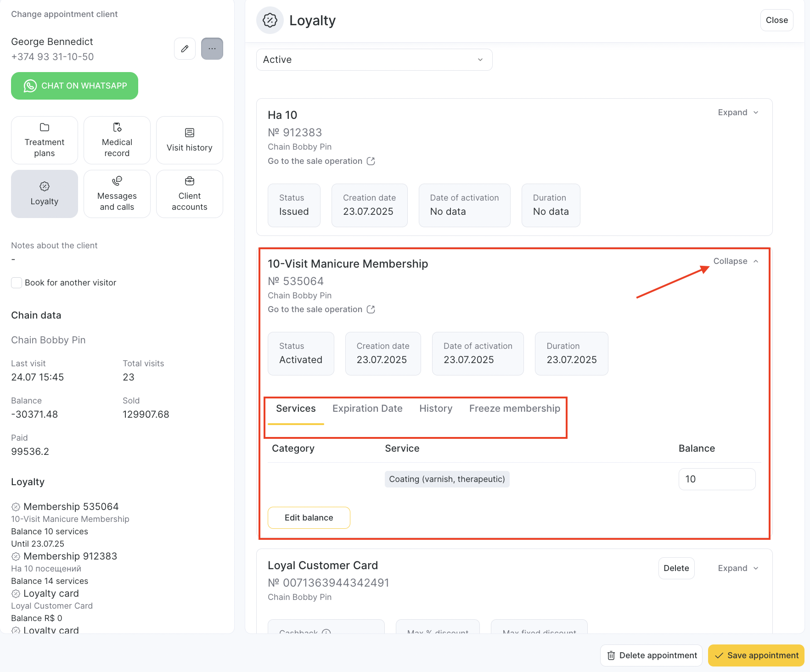Image resolution: width=810 pixels, height=672 pixels.
Task: Open the Active status dropdown
Action: 374,60
